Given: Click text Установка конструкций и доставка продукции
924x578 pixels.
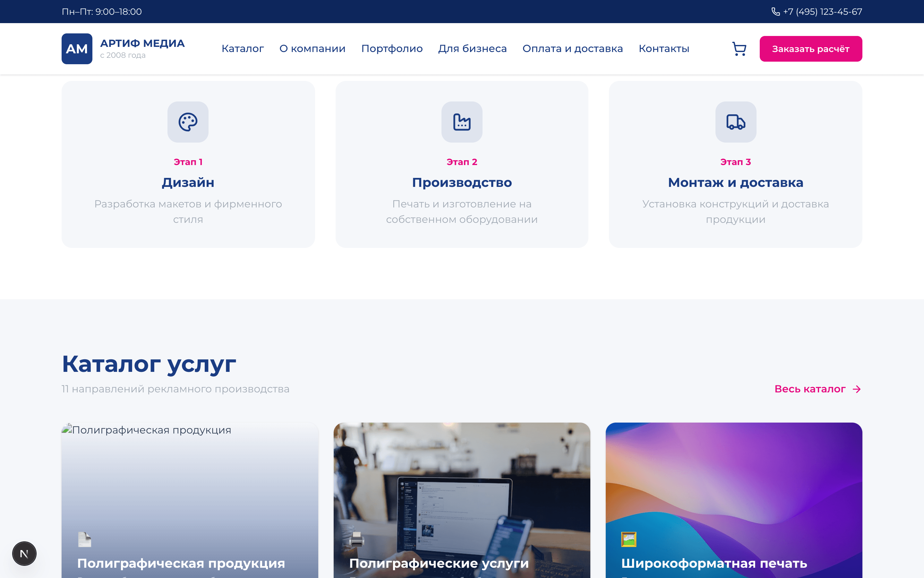Looking at the screenshot, I should coord(735,212).
